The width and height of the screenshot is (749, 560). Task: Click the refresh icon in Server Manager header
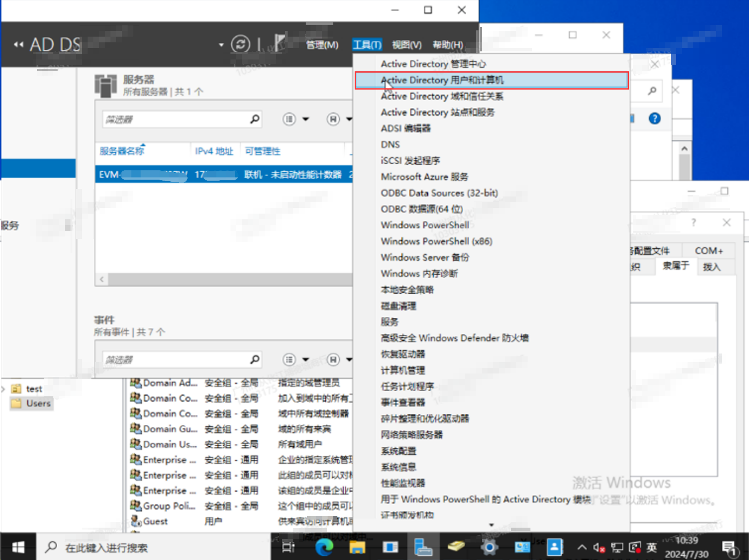(x=240, y=44)
